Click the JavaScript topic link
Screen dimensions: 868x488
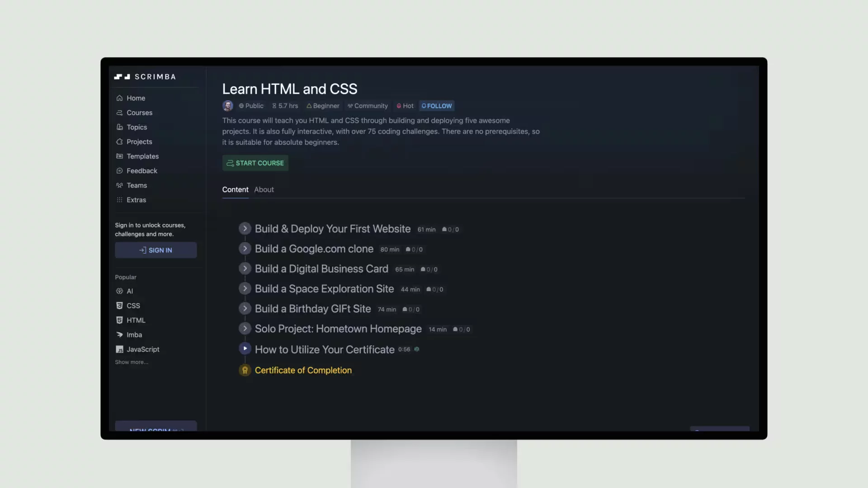pyautogui.click(x=143, y=348)
